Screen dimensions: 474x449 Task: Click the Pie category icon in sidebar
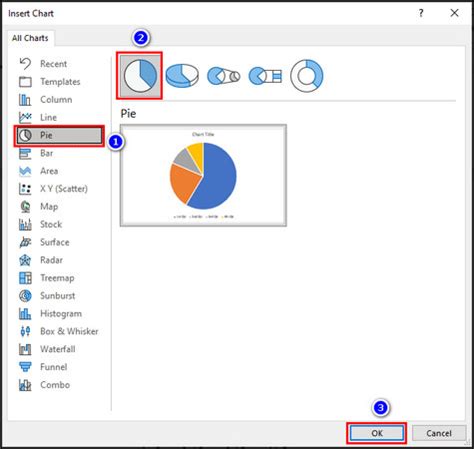25,135
